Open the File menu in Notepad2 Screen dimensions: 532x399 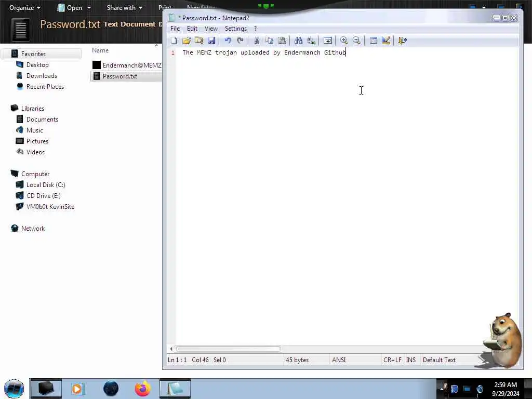click(175, 29)
